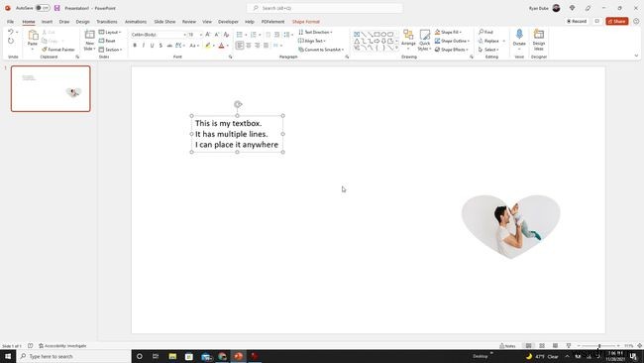Open Design Ideas pane
Viewport: 644px width, 363px height.
click(x=538, y=40)
